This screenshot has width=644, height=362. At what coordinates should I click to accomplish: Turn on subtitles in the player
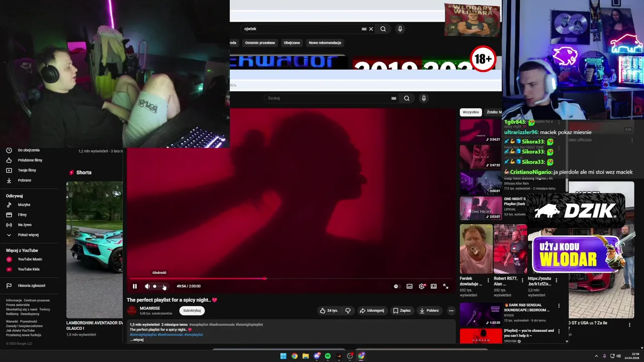[410, 286]
